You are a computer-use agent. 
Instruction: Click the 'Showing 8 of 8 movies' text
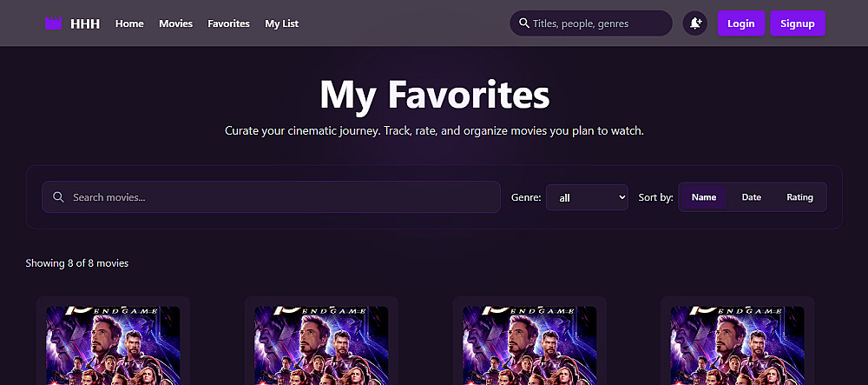(77, 263)
